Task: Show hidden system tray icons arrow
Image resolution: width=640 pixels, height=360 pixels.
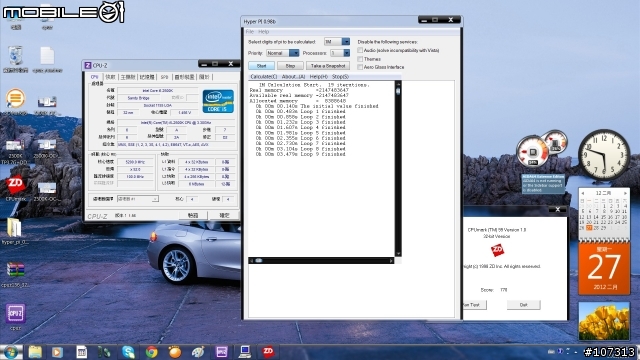Action: click(576, 352)
